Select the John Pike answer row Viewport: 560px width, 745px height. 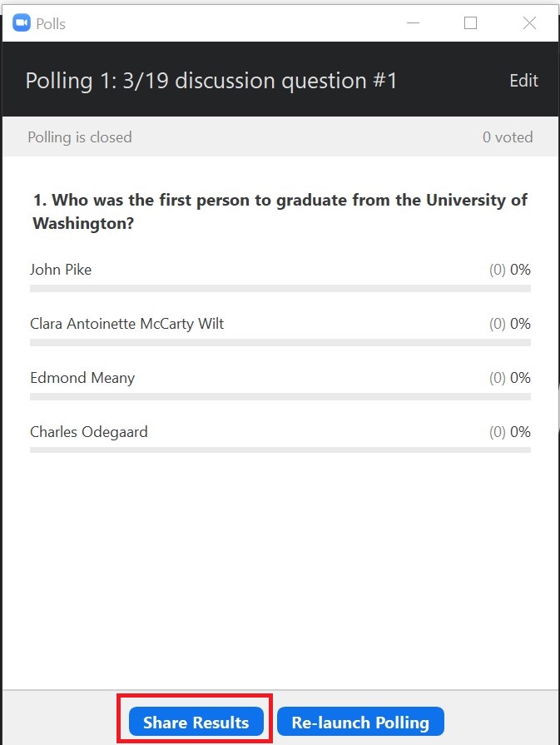click(x=61, y=270)
